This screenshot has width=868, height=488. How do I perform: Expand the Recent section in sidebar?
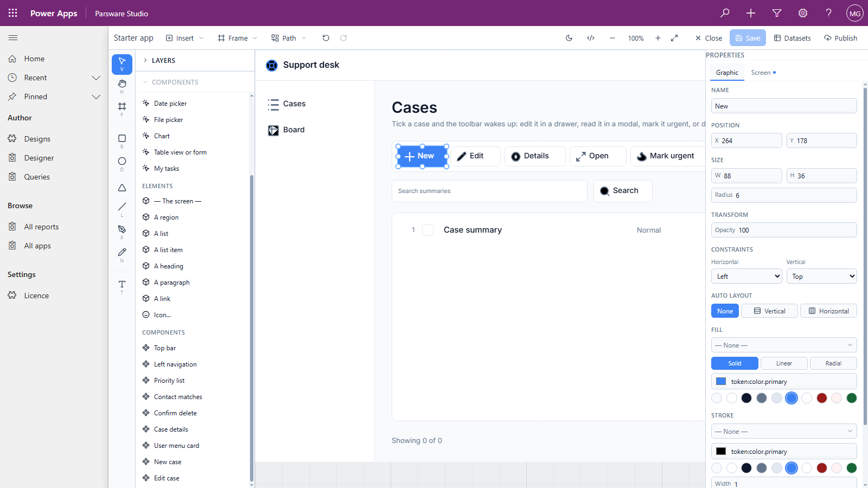pos(96,78)
